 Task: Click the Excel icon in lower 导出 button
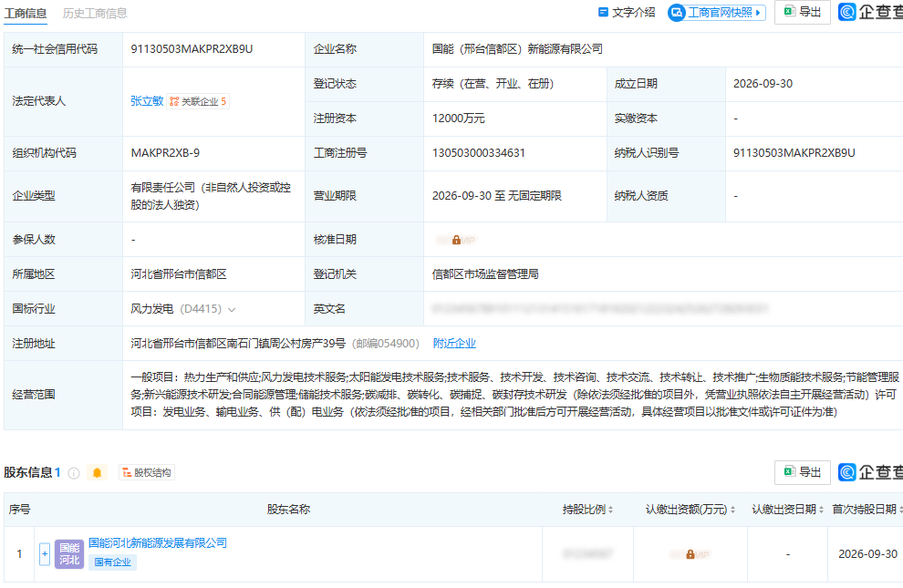pos(790,472)
